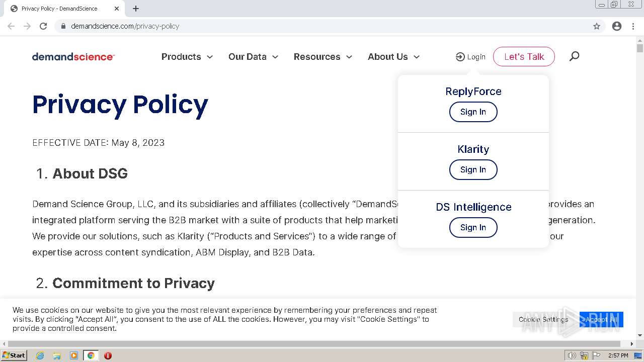Open a new tab with the plus button
Viewport: 644px width, 362px height.
[x=136, y=9]
